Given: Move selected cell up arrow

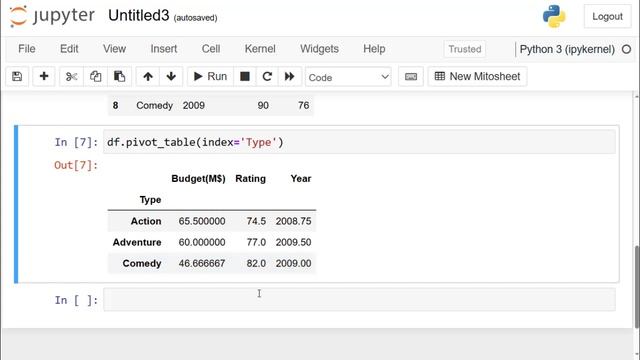Looking at the screenshot, I should tap(148, 76).
